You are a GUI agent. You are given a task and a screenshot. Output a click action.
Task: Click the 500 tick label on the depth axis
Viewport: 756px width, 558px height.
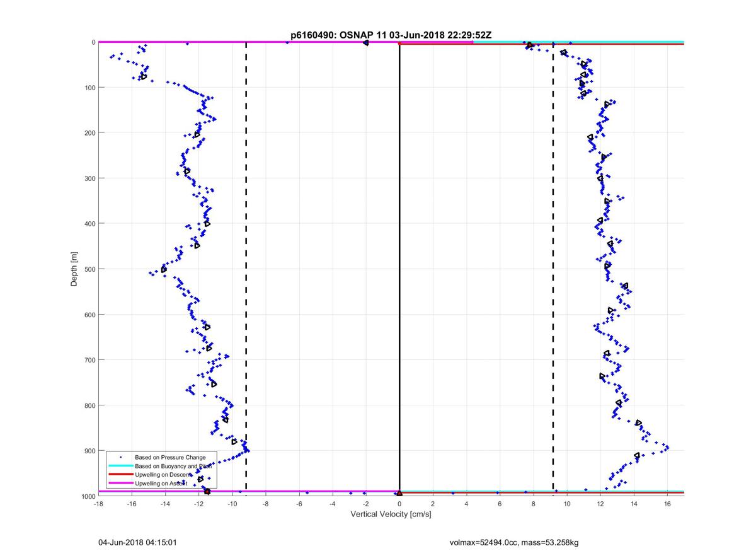(x=89, y=269)
